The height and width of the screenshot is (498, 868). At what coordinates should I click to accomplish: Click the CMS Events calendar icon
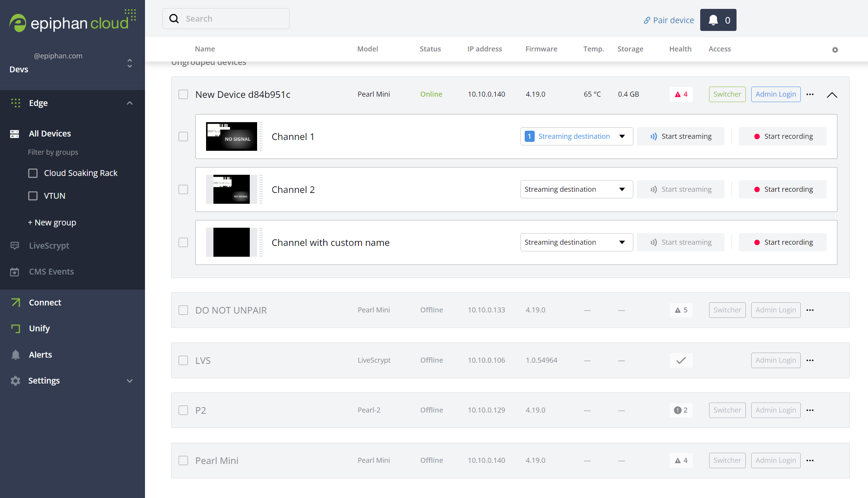coord(15,272)
